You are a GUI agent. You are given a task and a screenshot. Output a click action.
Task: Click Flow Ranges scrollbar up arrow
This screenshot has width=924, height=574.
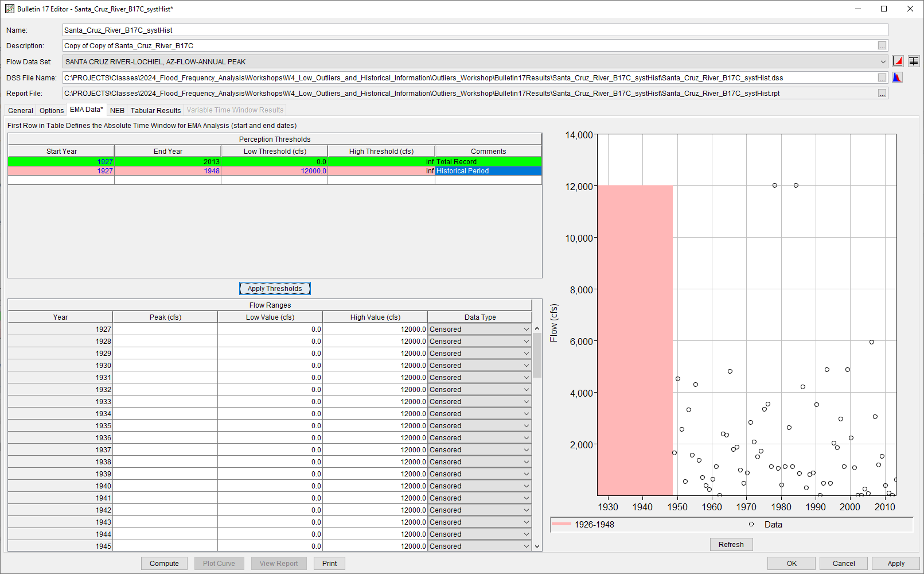(x=537, y=328)
